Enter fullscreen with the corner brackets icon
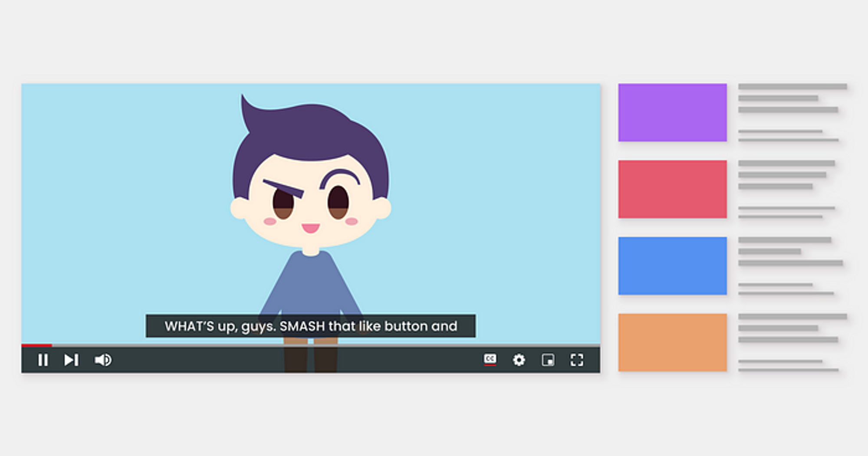The image size is (868, 456). (x=577, y=360)
